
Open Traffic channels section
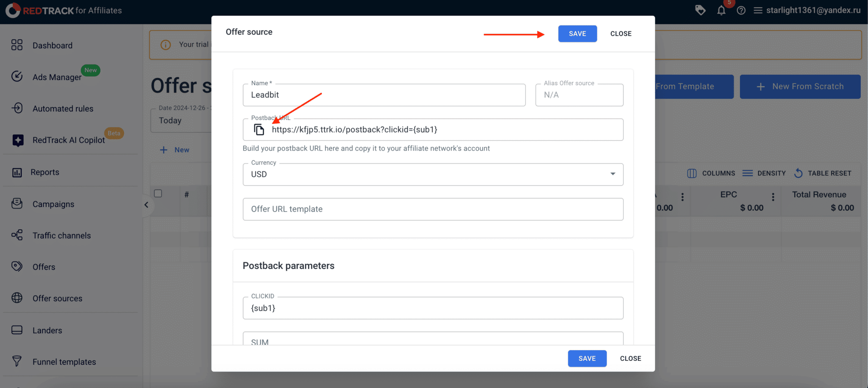[61, 235]
